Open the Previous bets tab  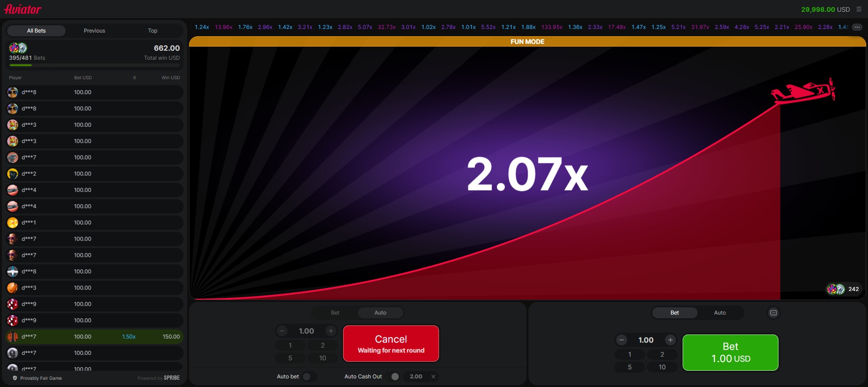[94, 31]
